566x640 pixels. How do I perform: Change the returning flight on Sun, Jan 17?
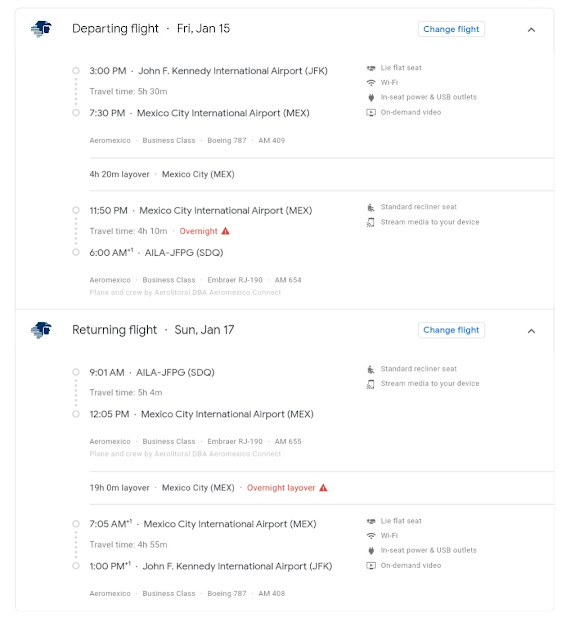[x=451, y=330]
